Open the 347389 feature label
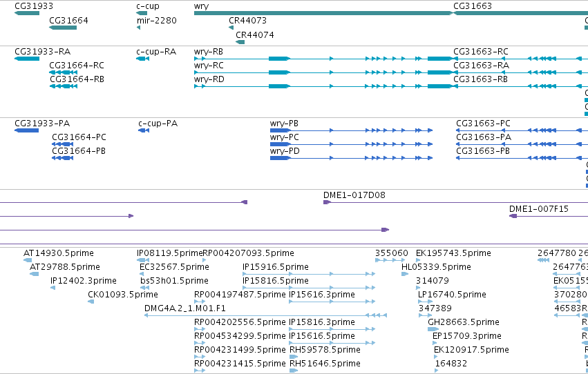 pos(435,308)
